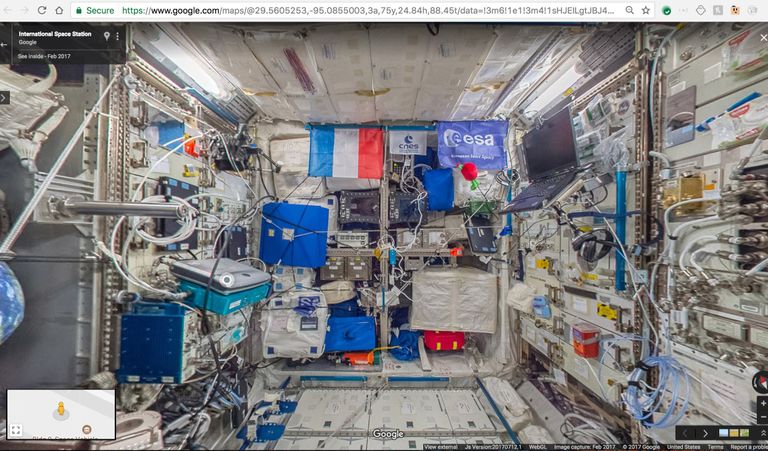Select the yellow thumbnail in image strip

734,433
